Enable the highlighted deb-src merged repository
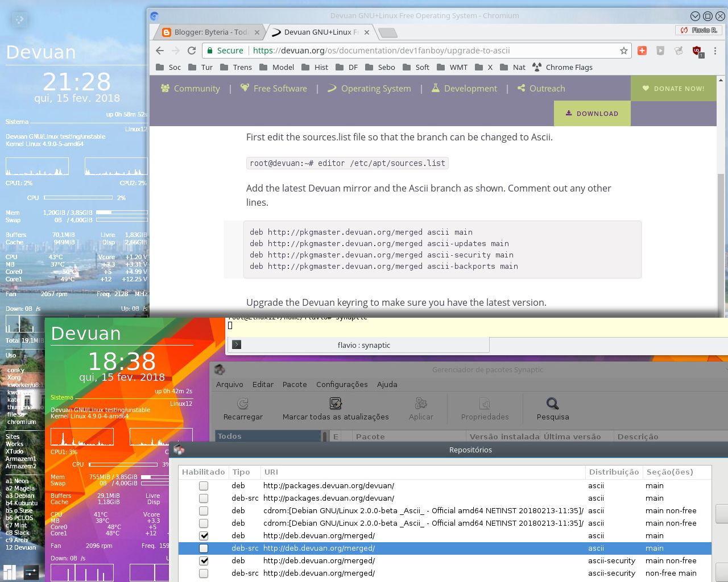Screen dimensions: 728x582 coord(203,548)
